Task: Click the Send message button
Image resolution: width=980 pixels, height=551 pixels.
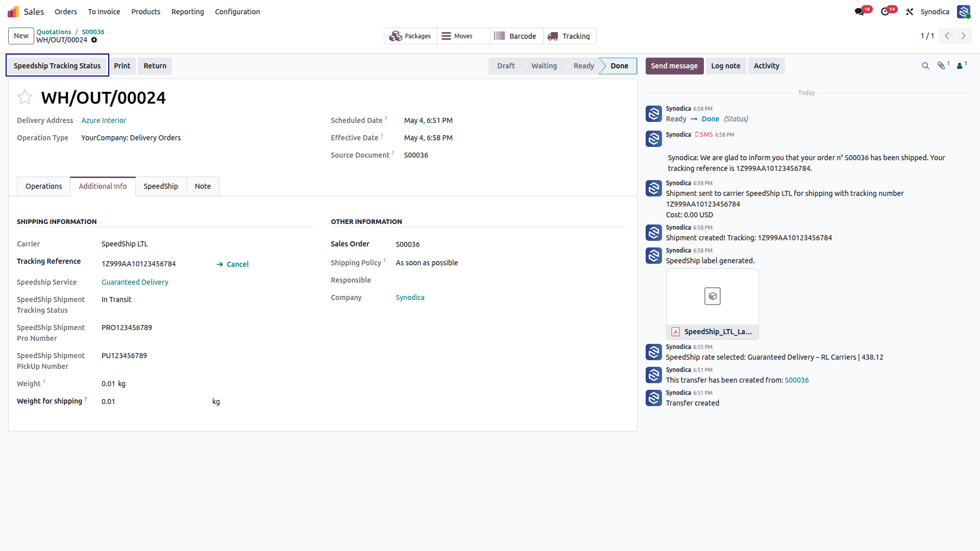Action: [674, 66]
